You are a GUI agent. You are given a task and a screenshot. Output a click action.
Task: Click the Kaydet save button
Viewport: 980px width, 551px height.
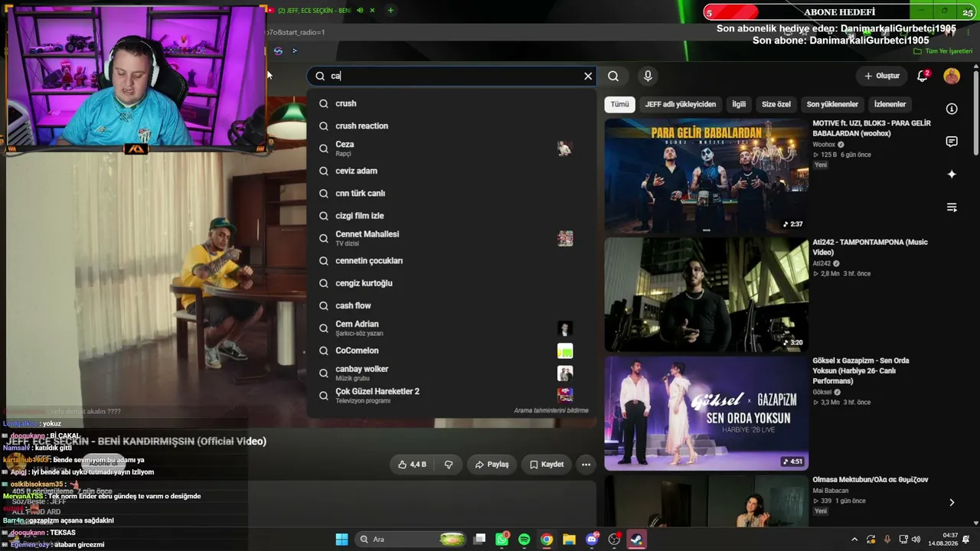pos(547,465)
